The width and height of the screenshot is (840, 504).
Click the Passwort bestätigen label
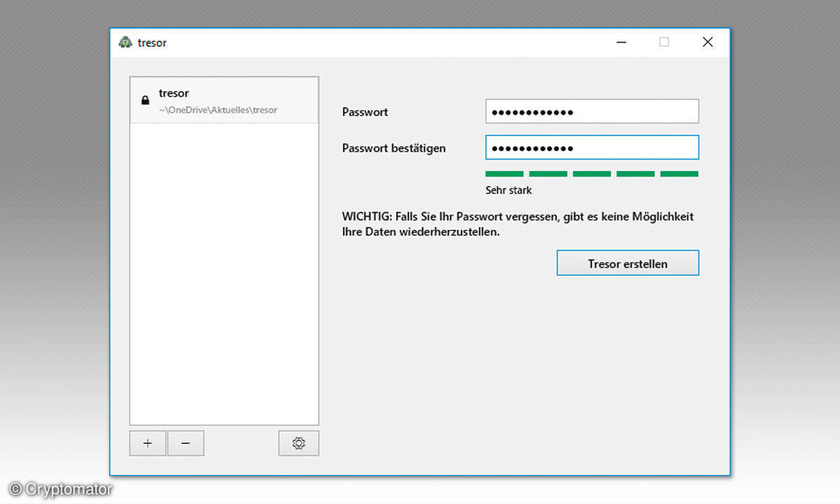point(394,148)
